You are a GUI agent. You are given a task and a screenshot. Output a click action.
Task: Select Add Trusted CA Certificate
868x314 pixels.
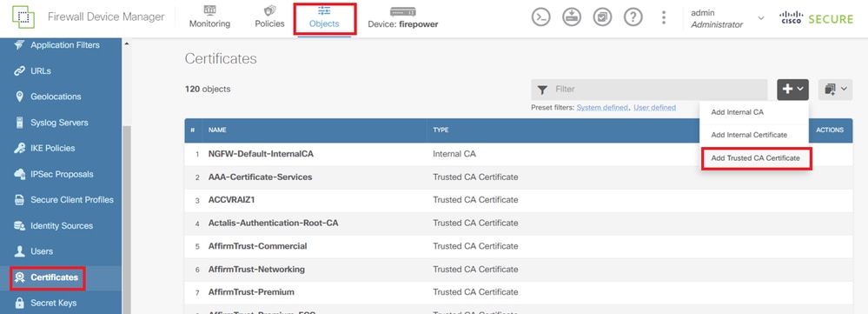[755, 158]
